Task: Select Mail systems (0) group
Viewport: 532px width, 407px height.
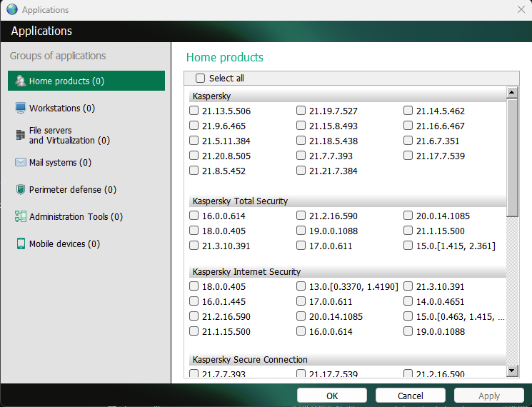Action: (86, 162)
